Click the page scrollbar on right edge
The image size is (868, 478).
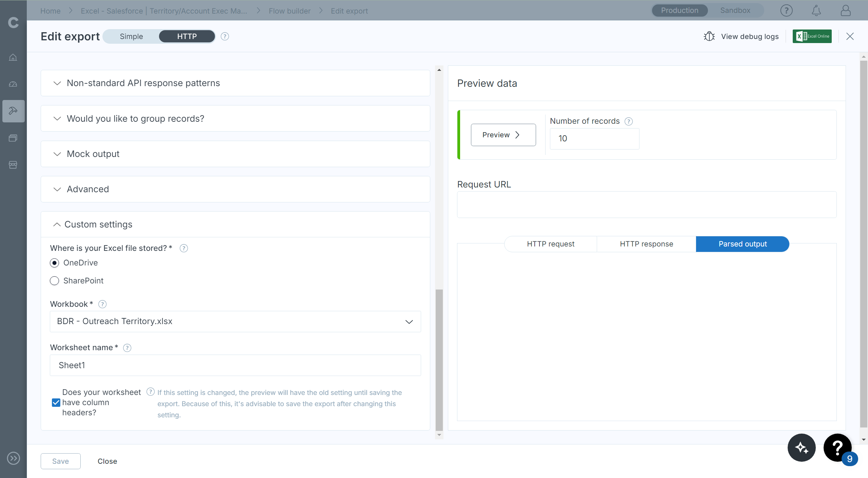pyautogui.click(x=864, y=244)
